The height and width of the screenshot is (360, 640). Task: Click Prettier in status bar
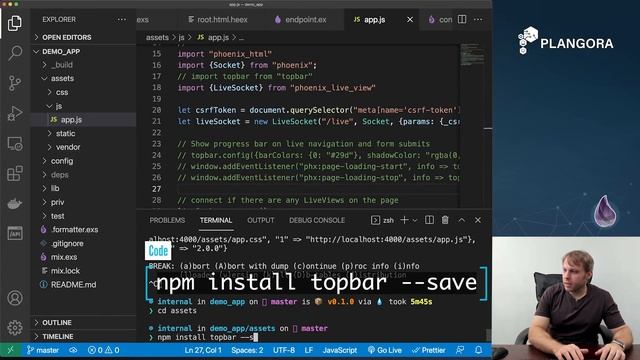pyautogui.click(x=429, y=350)
